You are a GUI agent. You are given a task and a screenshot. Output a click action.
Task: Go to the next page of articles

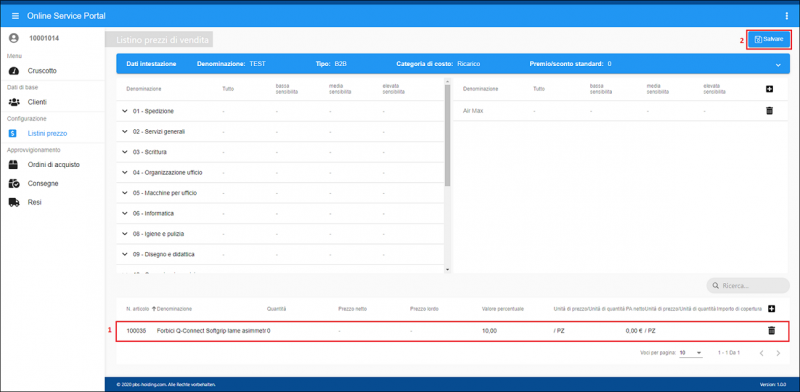(x=778, y=353)
